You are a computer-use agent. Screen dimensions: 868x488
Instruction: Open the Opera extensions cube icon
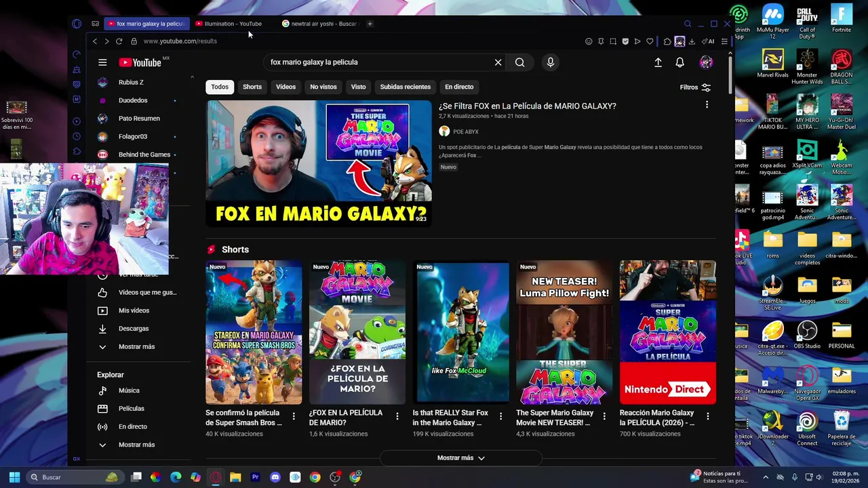pyautogui.click(x=667, y=41)
